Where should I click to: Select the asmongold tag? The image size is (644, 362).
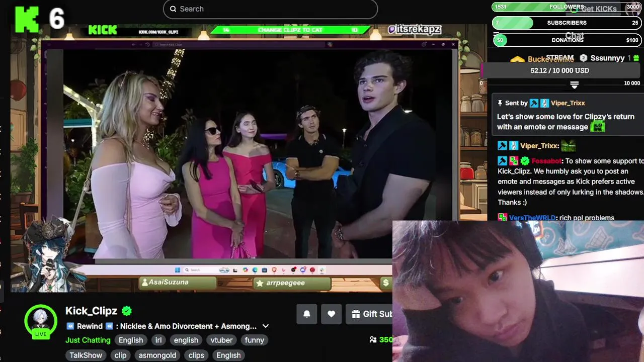tap(157, 355)
